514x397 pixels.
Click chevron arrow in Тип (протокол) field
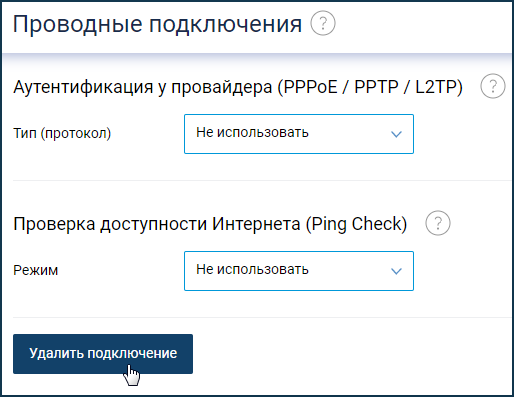(x=396, y=134)
